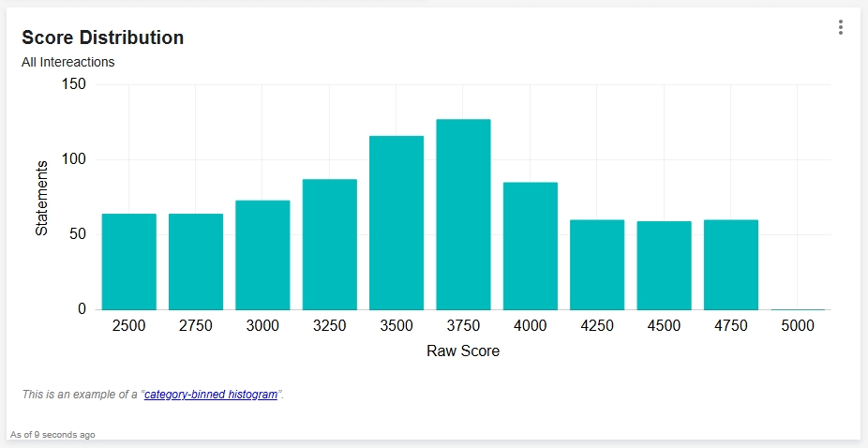The image size is (868, 448).
Task: Click the All Intereactions subtitle
Action: (x=68, y=62)
